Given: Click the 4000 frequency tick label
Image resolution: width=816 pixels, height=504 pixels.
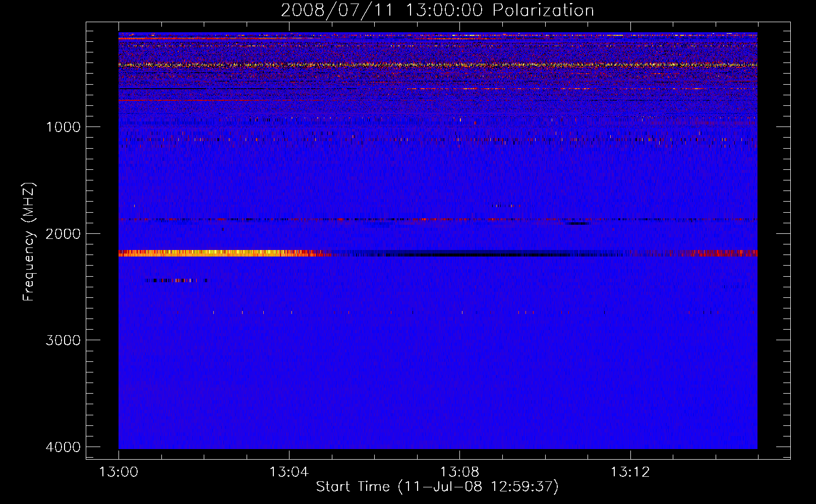Looking at the screenshot, I should [63, 447].
